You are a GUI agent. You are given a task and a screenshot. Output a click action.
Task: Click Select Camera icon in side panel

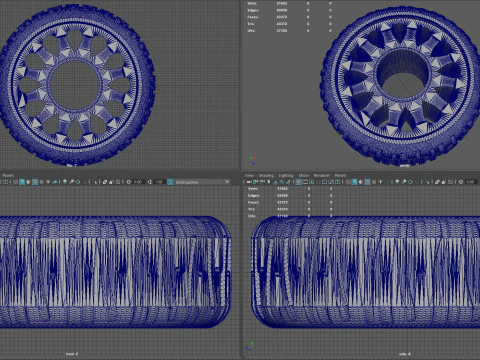(249, 182)
